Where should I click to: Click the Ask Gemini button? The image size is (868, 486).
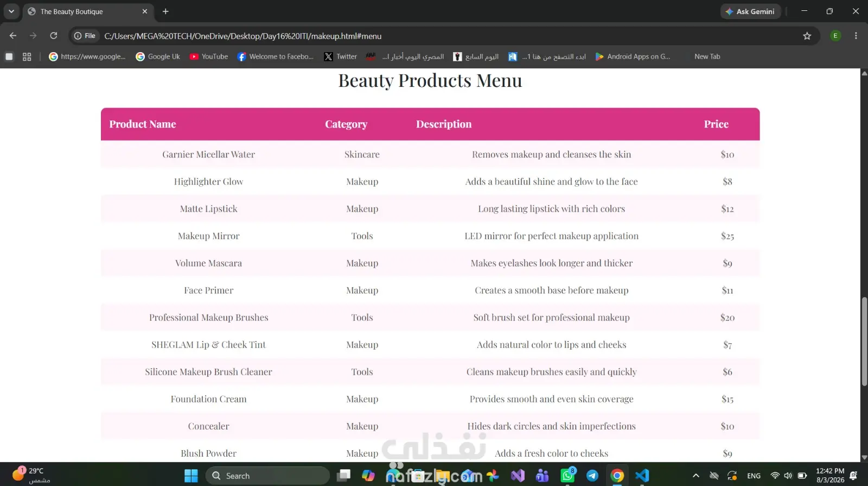[x=750, y=11]
